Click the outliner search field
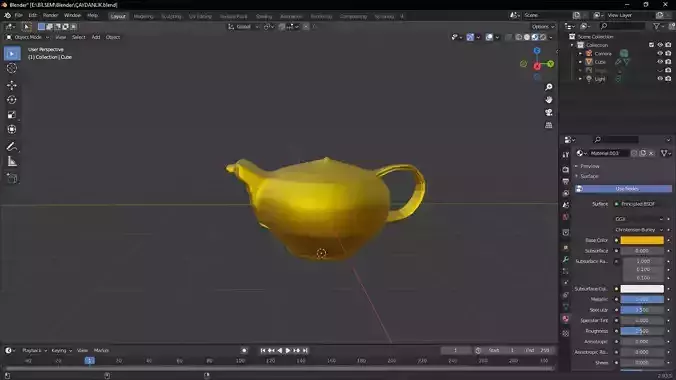This screenshot has width=676, height=380. [623, 26]
